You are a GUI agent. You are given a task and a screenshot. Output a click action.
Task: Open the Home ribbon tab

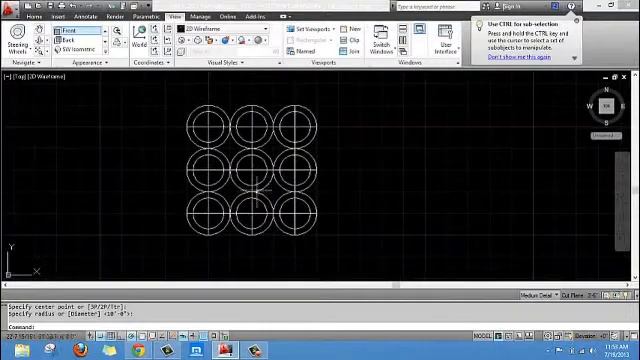click(x=34, y=17)
